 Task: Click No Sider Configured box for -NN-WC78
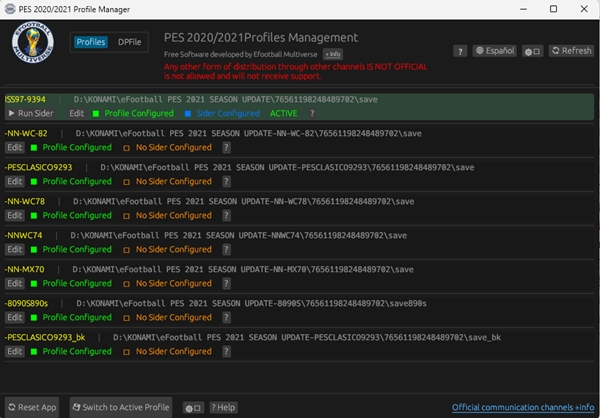pyautogui.click(x=127, y=216)
